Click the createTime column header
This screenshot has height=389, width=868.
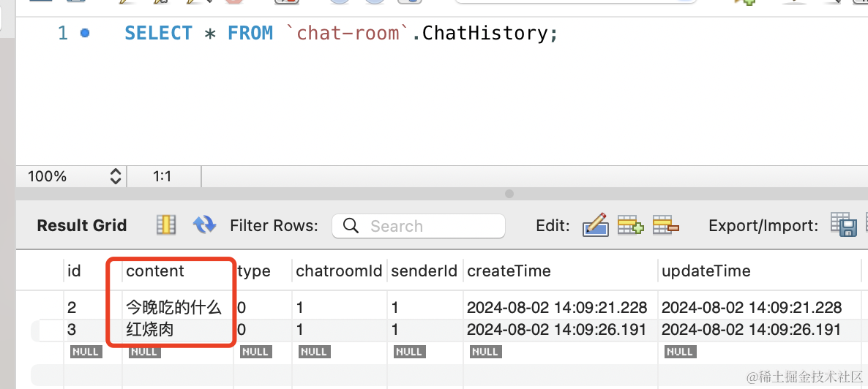pos(509,271)
